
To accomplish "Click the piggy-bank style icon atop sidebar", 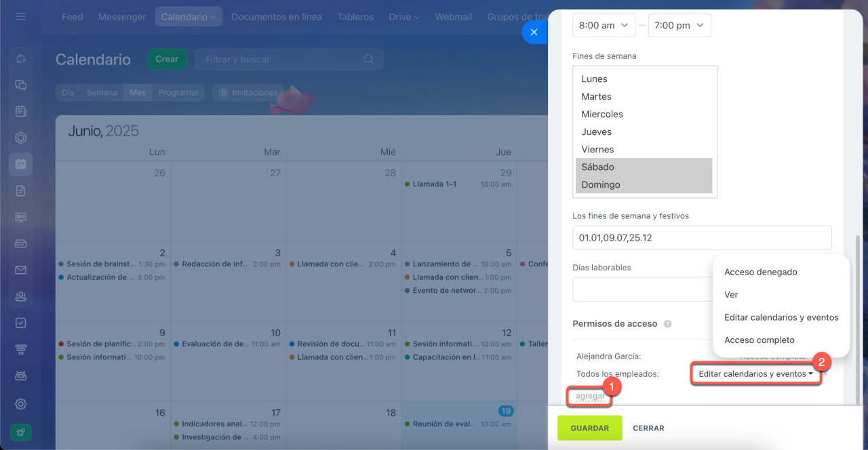I will (x=21, y=58).
